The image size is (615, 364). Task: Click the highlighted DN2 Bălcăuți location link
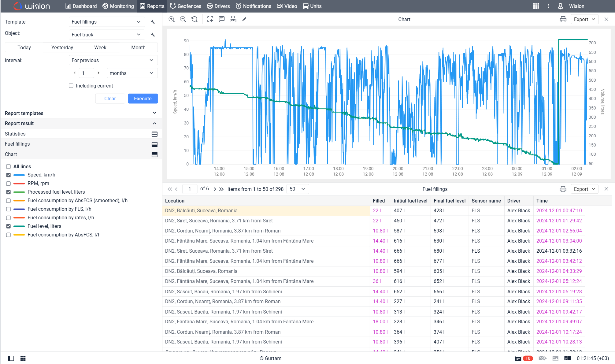pos(201,210)
